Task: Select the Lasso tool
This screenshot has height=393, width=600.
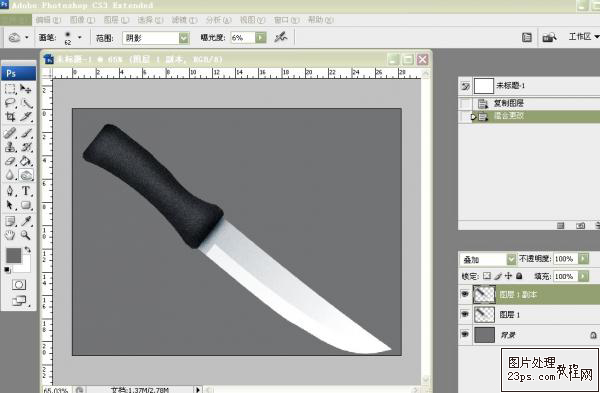Action: (10, 103)
